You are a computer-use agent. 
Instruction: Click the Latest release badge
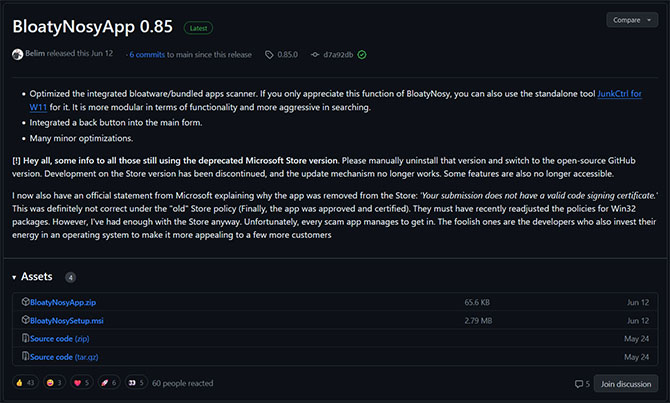[x=198, y=28]
